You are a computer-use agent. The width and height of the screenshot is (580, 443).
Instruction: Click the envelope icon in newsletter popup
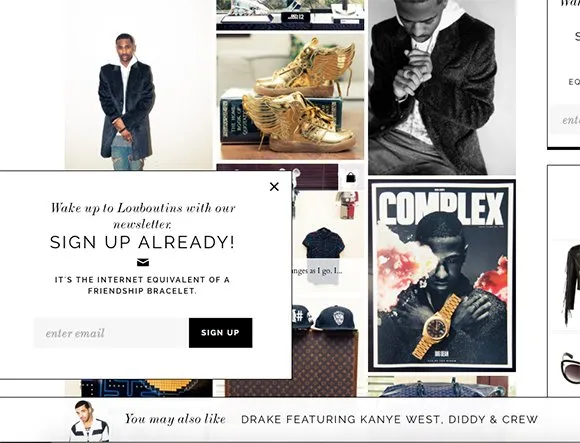(143, 262)
